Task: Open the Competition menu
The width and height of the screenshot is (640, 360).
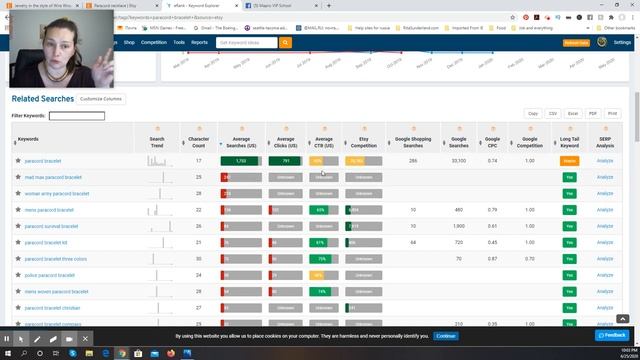Action: pos(154,42)
